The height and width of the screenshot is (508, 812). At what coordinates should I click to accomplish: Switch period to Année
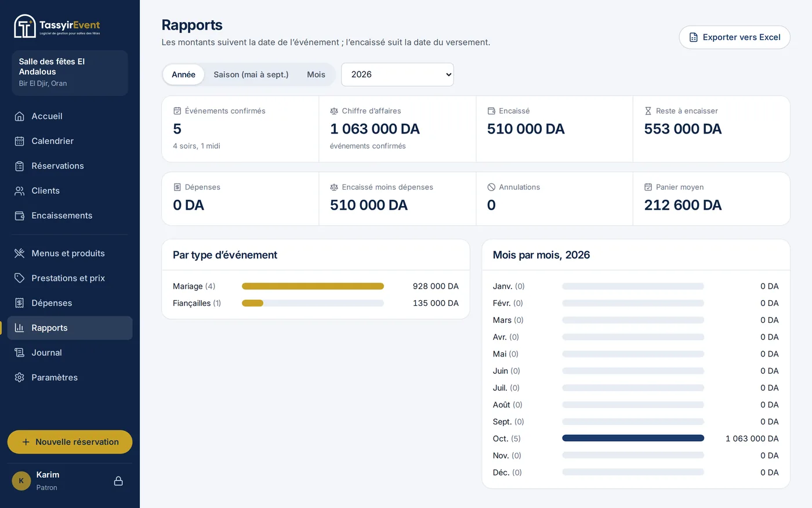coord(183,74)
